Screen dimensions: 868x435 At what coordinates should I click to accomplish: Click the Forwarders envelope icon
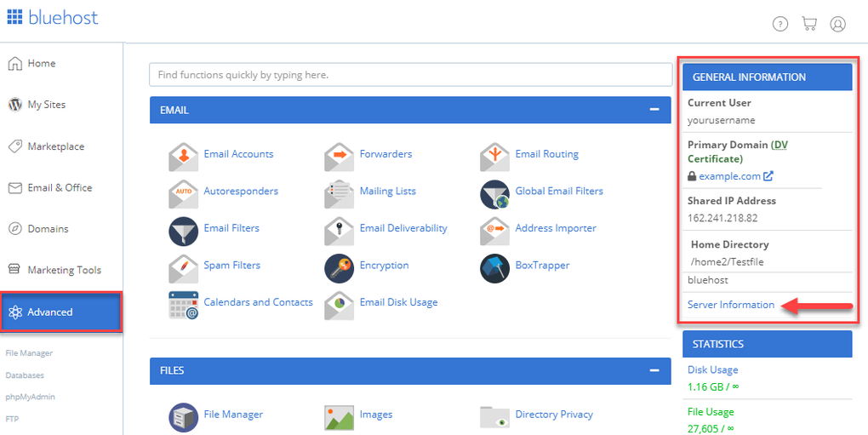coord(340,157)
